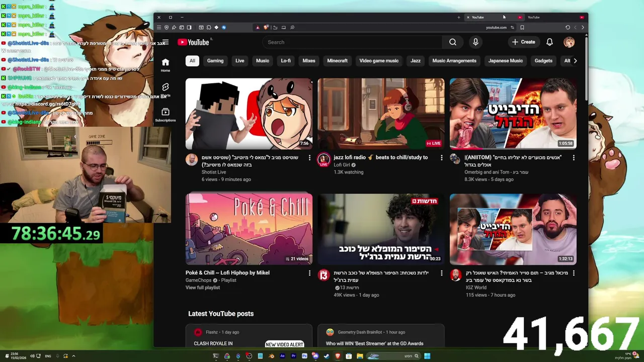Image resolution: width=644 pixels, height=362 pixels.
Task: Open the browser main hamburger menu
Action: (x=159, y=27)
